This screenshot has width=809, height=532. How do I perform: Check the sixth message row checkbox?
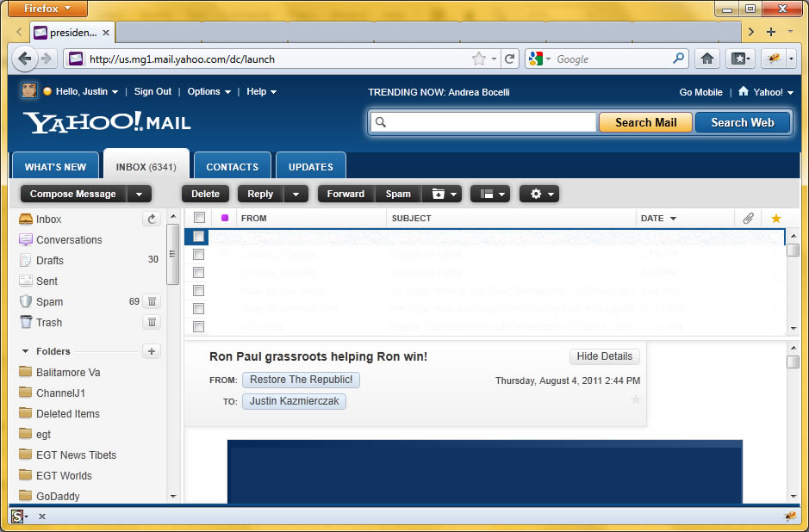198,327
